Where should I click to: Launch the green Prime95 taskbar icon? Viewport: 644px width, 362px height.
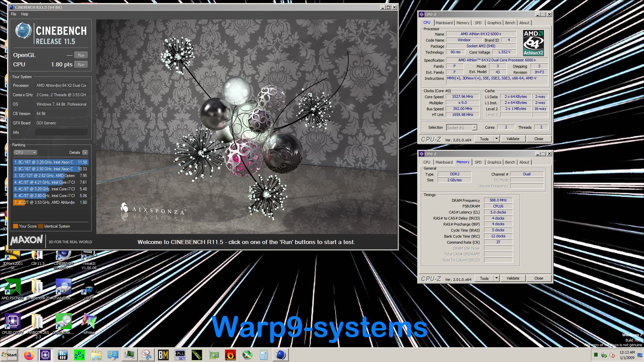pyautogui.click(x=79, y=355)
